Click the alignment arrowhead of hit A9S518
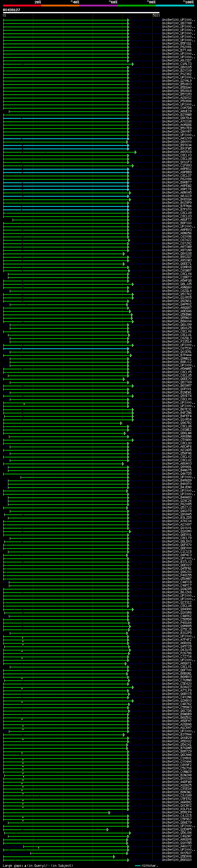 point(136,152)
